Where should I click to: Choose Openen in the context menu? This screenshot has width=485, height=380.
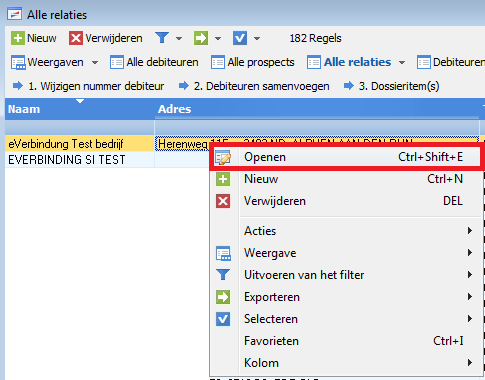pyautogui.click(x=346, y=157)
